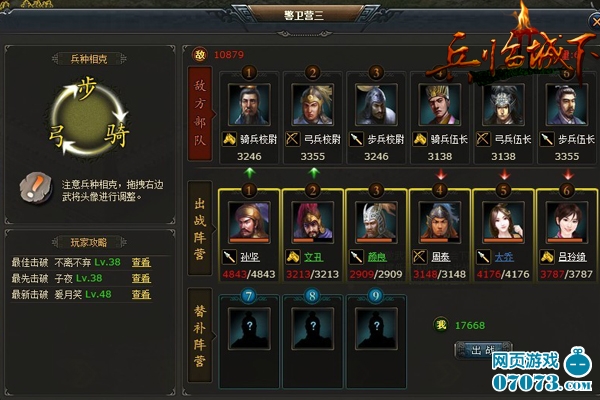600x400 pixels.
Task: Select 颜良 general portrait
Action: click(376, 223)
